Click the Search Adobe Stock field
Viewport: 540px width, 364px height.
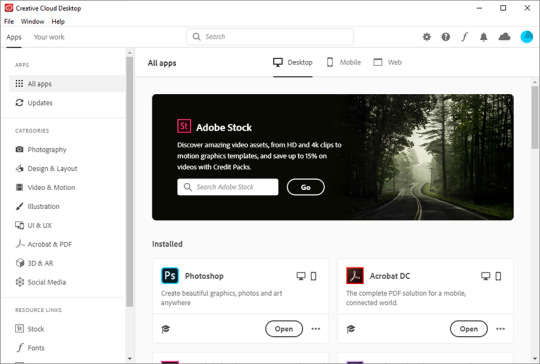[228, 187]
